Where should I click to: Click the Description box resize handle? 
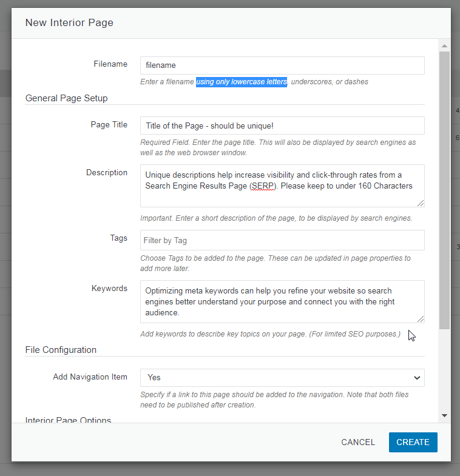click(420, 203)
